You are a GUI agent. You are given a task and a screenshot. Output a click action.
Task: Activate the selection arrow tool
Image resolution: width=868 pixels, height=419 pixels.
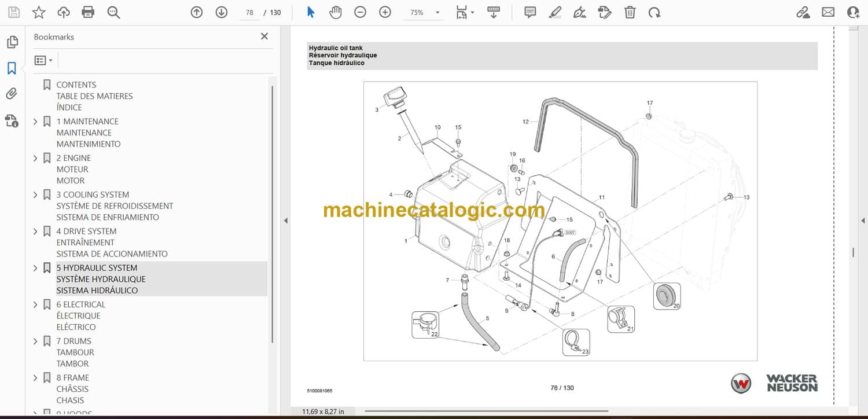[311, 12]
